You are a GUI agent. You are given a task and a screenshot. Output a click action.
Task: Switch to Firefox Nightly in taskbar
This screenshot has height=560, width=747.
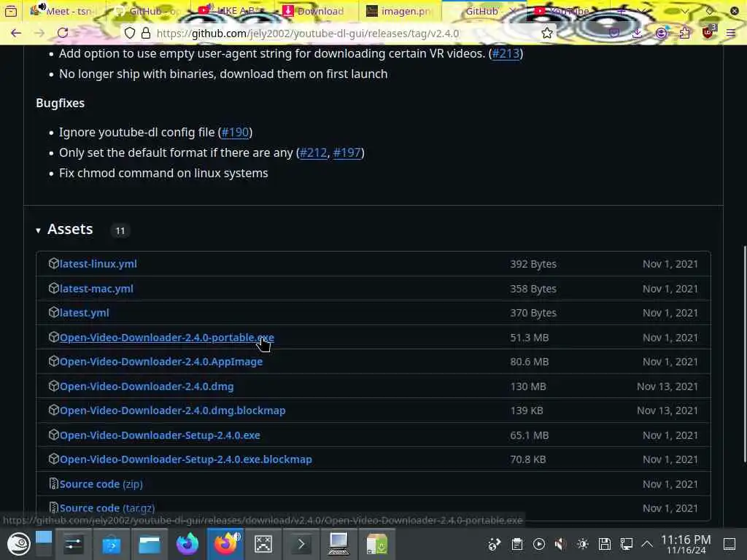click(187, 544)
